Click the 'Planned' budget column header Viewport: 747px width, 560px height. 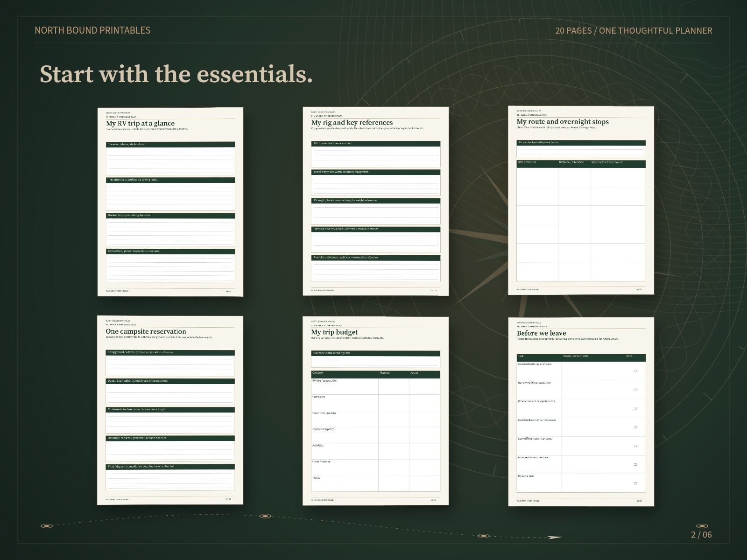pyautogui.click(x=385, y=373)
